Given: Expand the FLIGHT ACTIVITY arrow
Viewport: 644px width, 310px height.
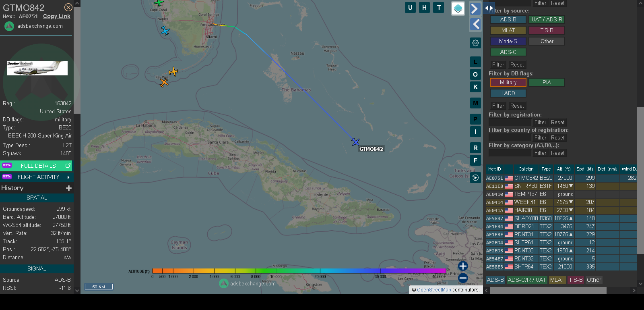Looking at the screenshot, I should pos(68,177).
